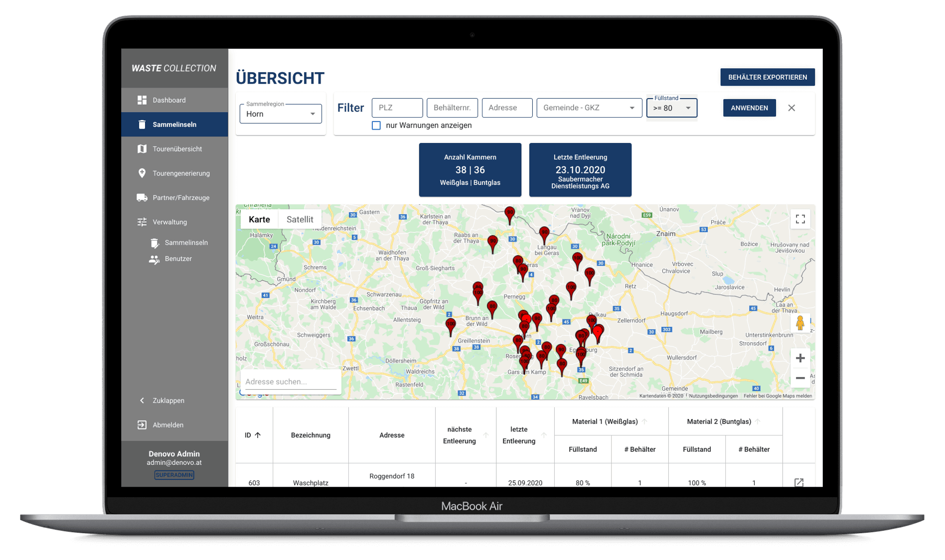This screenshot has height=560, width=945.
Task: Open the Sammelregion Horn dropdown
Action: [x=281, y=114]
